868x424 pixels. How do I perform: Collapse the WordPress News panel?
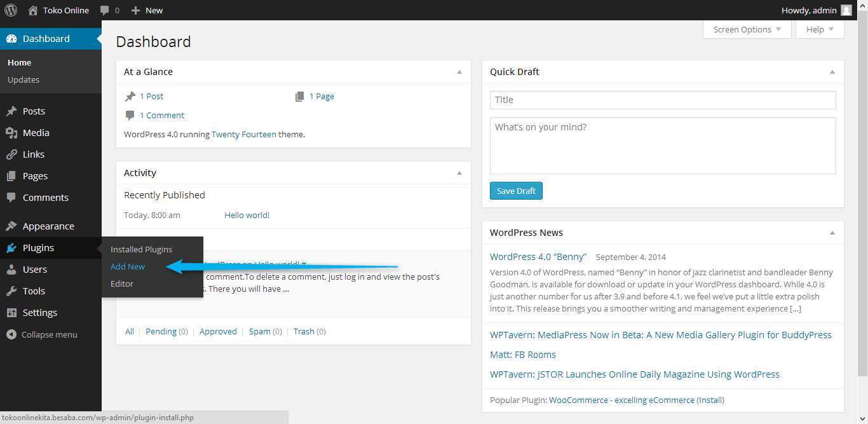pos(832,233)
